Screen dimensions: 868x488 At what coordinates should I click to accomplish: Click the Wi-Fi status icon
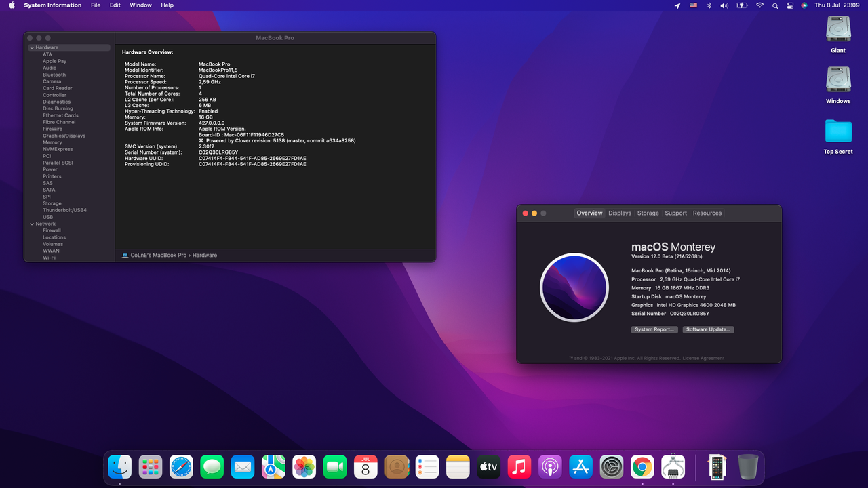(760, 5)
